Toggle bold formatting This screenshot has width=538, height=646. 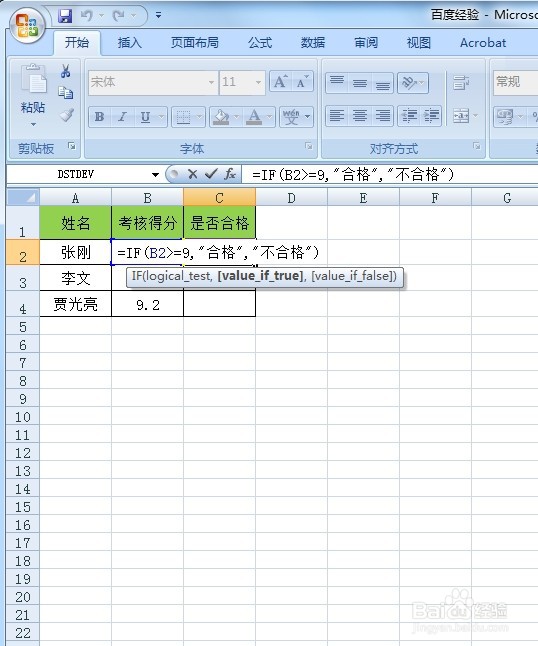point(99,117)
